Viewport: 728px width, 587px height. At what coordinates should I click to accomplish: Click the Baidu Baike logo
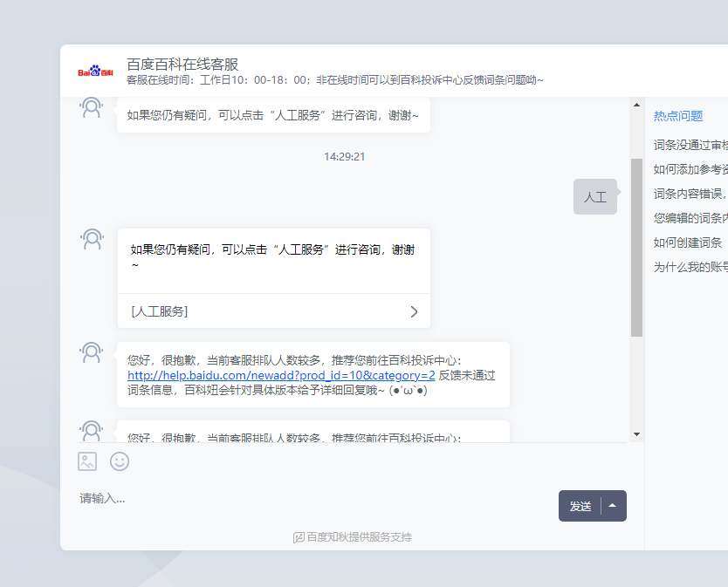[x=95, y=71]
